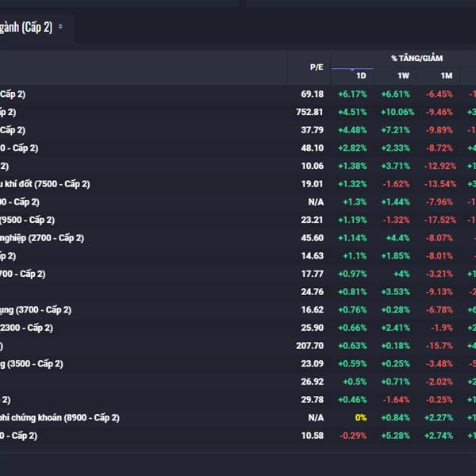The width and height of the screenshot is (476, 476).
Task: Select the nghiệp (2700 - Cấp 2) row
Action: tap(42, 238)
